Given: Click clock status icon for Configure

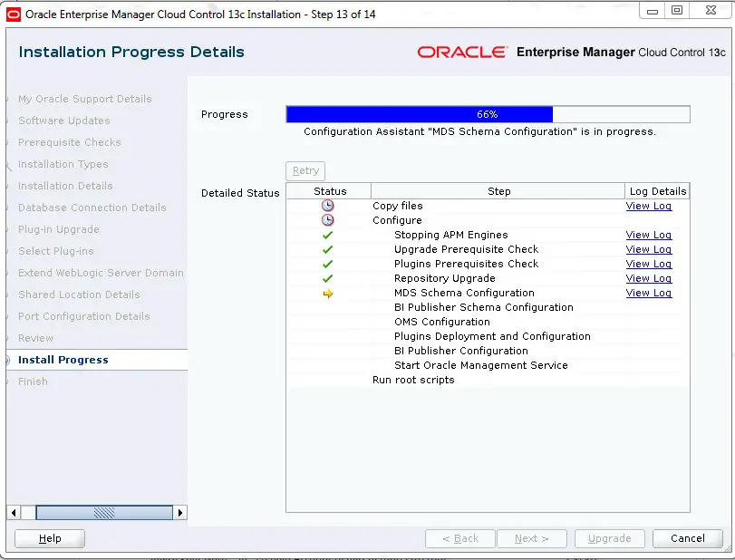Looking at the screenshot, I should point(328,220).
